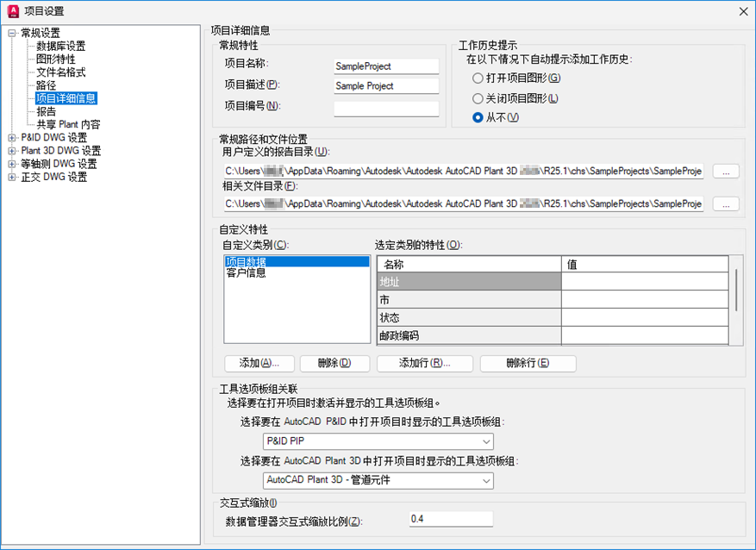This screenshot has height=550, width=756.
Task: Click the value cell for 状态
Action: coord(645,317)
